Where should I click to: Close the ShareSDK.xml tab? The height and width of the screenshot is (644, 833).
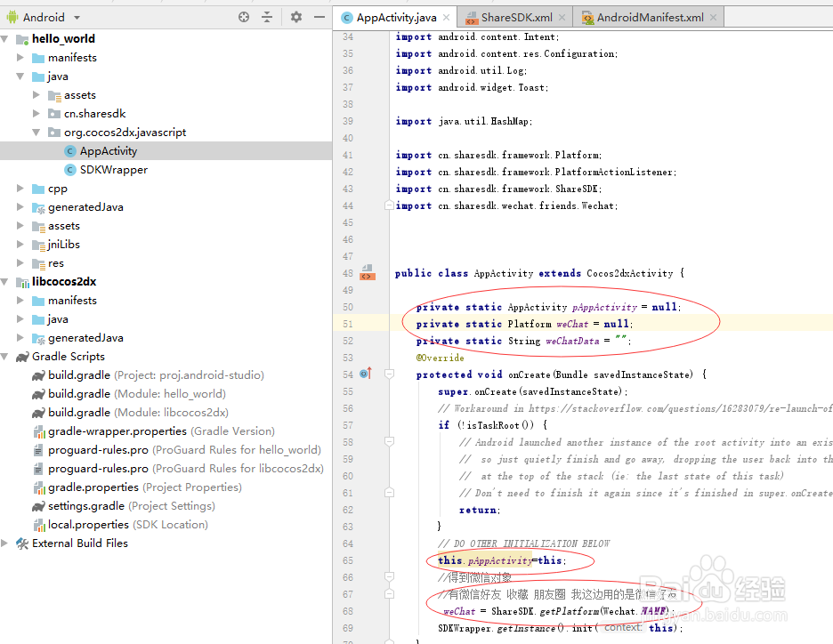point(562,18)
